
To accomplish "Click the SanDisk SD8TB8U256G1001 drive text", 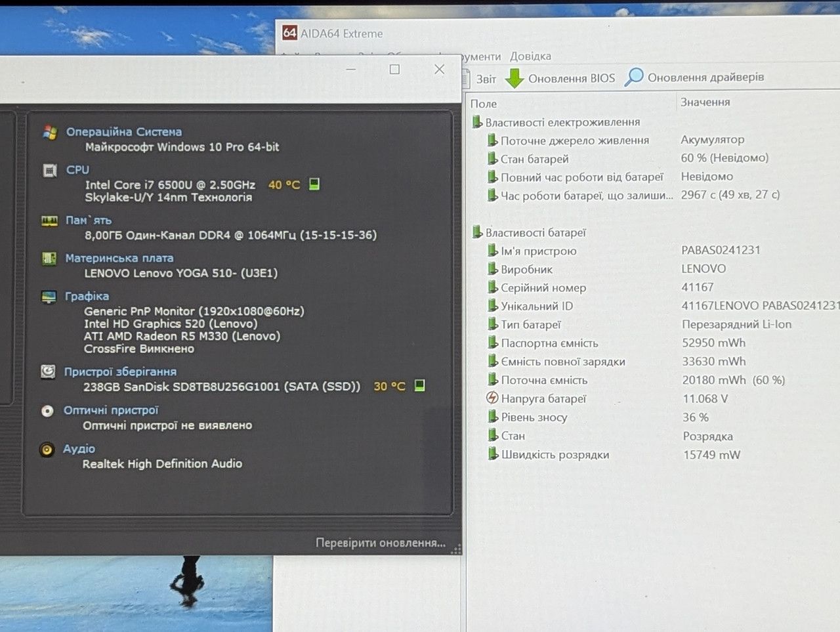I will [222, 387].
